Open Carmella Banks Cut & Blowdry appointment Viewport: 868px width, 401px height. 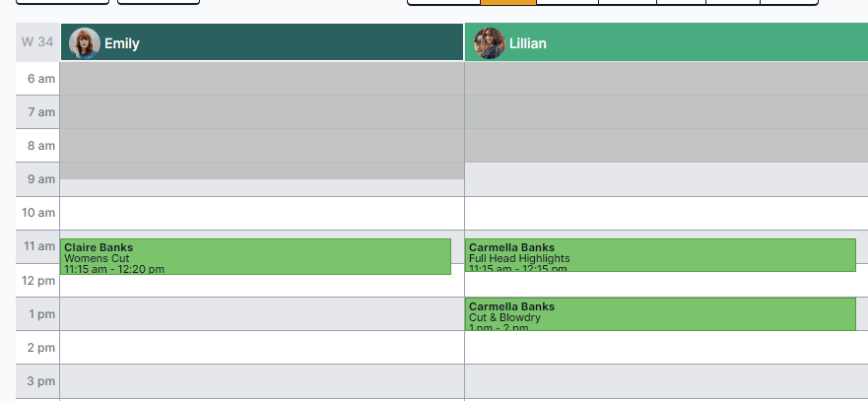point(660,314)
